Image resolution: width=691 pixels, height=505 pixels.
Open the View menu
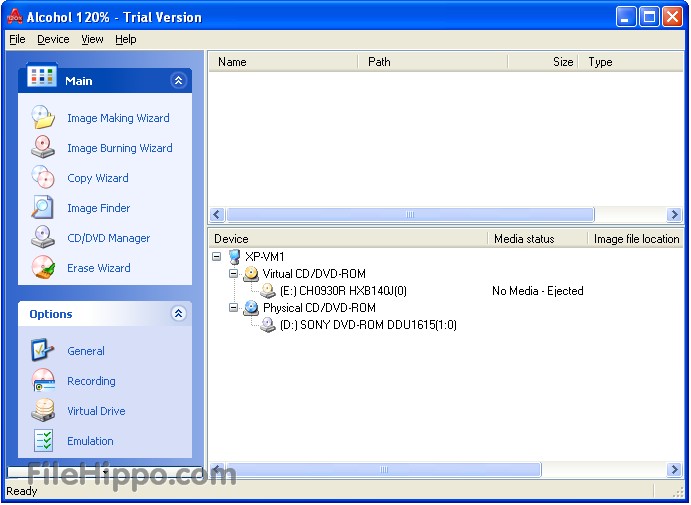(92, 39)
